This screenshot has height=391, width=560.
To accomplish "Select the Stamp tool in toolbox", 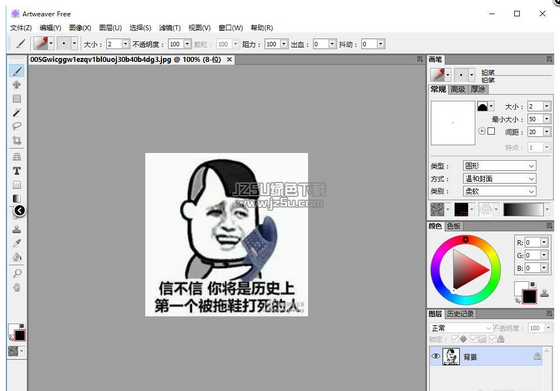I will click(x=17, y=229).
